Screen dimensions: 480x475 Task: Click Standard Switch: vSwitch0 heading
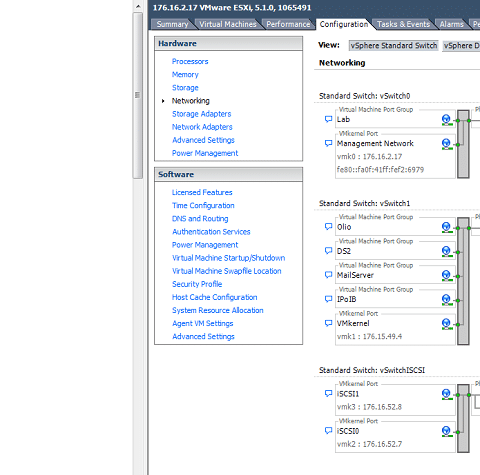click(x=364, y=96)
